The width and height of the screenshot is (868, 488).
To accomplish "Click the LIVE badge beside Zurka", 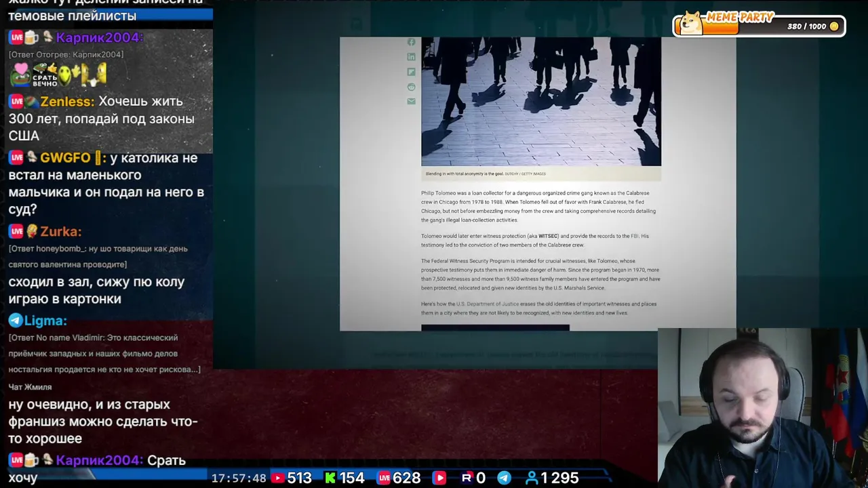I will 16,232.
